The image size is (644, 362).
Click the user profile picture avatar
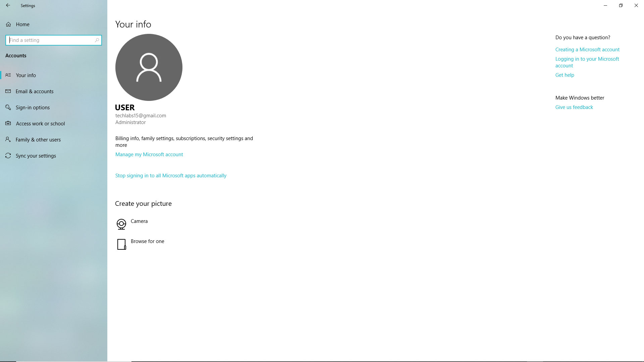click(149, 67)
